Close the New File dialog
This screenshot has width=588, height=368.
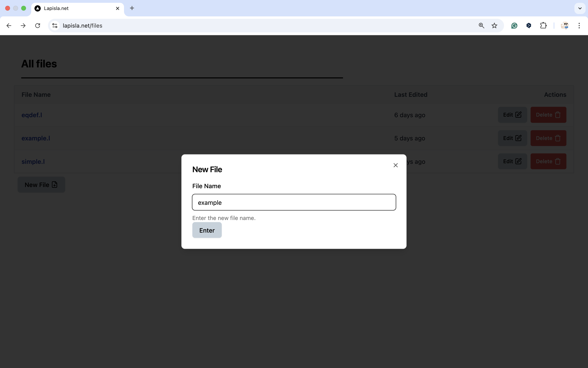(x=395, y=165)
